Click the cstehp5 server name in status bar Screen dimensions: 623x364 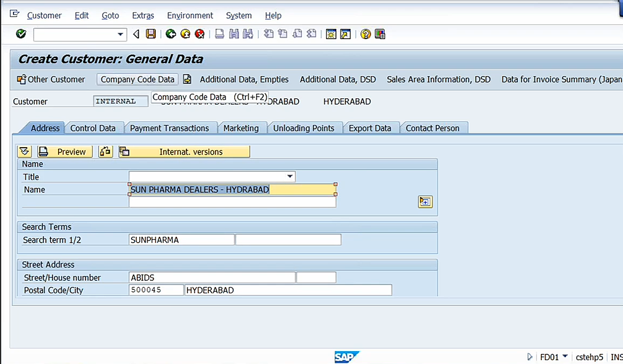[589, 357]
